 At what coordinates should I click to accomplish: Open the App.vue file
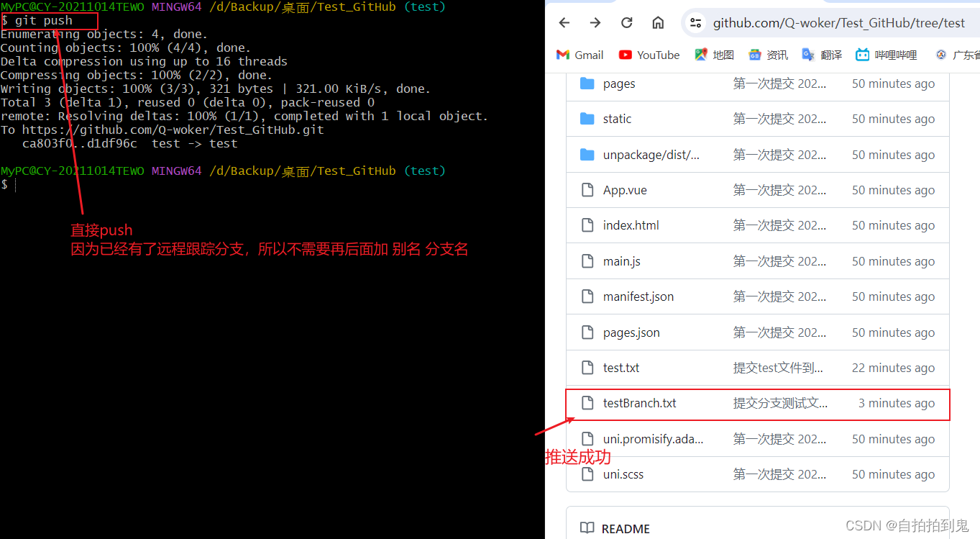[x=625, y=190]
